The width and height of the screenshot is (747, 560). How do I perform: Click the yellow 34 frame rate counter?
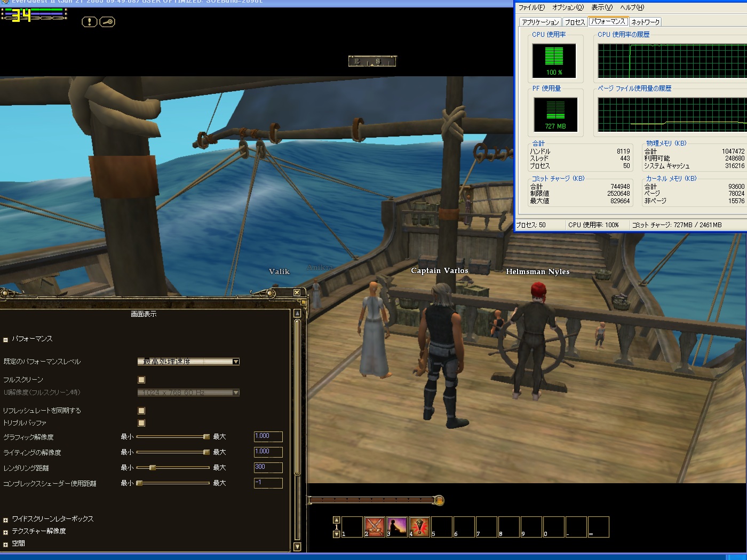pyautogui.click(x=21, y=15)
